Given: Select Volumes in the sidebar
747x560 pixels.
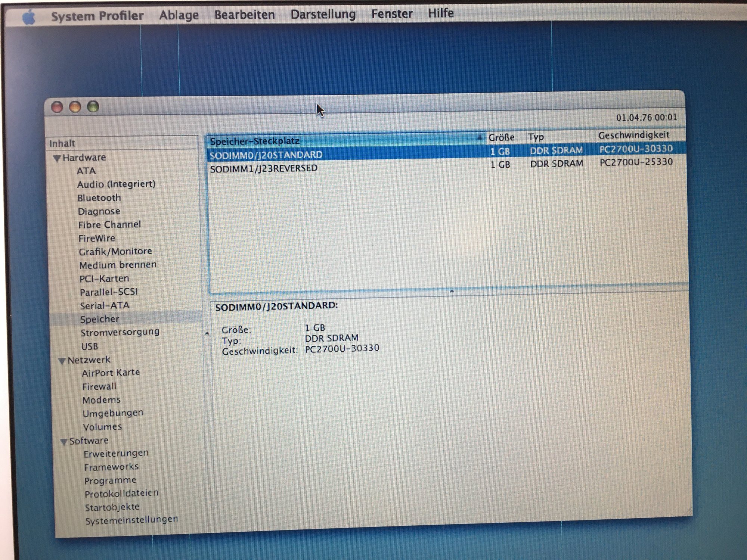Looking at the screenshot, I should point(102,427).
